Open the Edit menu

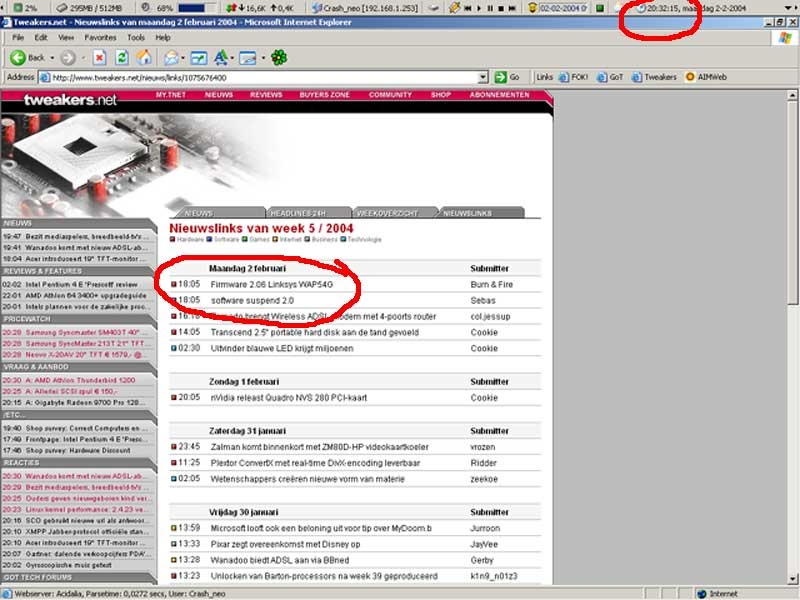41,38
